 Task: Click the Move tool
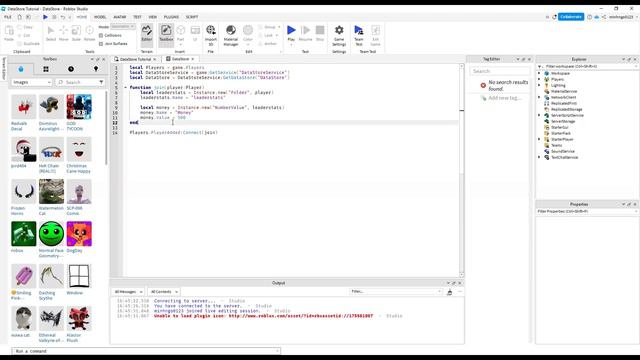64,33
